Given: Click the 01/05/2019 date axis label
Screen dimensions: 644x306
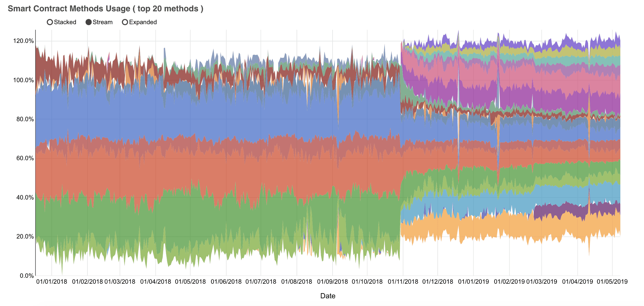Looking at the screenshot, I should pos(612,281).
